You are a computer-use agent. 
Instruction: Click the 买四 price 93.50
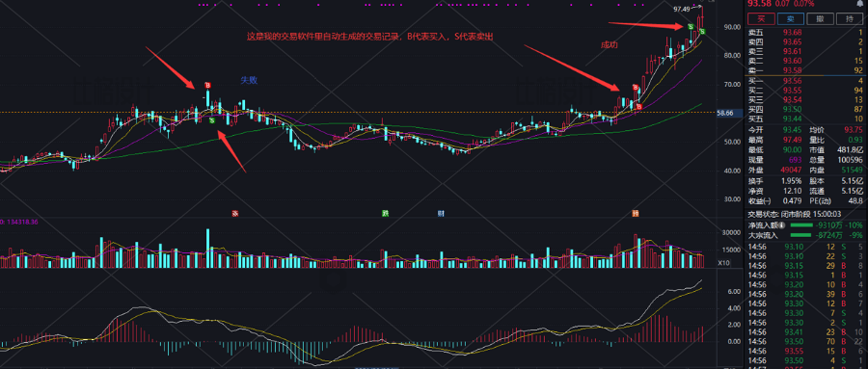pos(792,110)
